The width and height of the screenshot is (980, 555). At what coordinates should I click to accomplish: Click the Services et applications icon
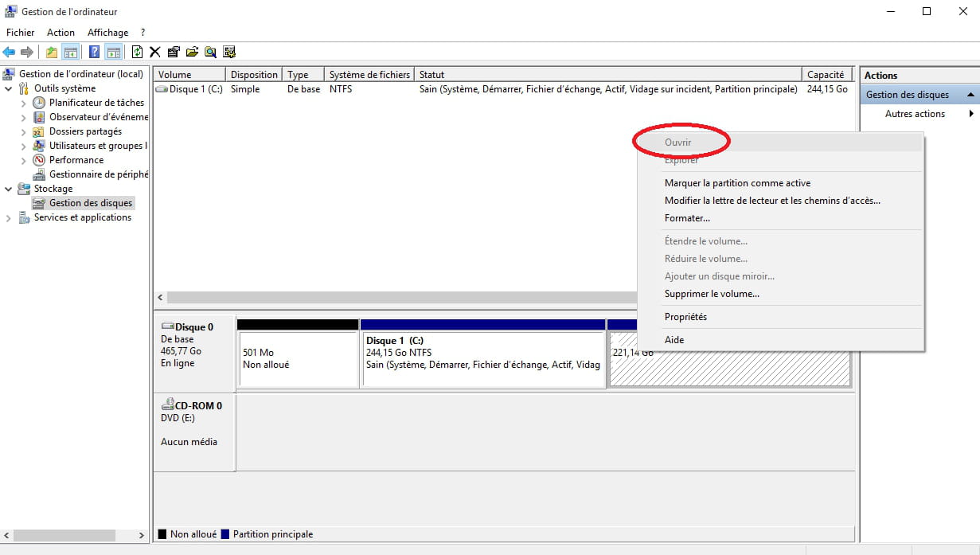click(24, 217)
